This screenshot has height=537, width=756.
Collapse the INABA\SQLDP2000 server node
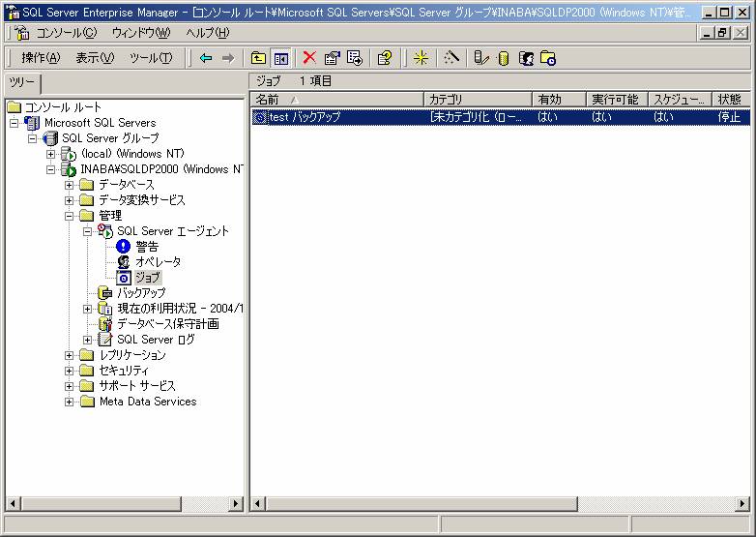[x=50, y=169]
